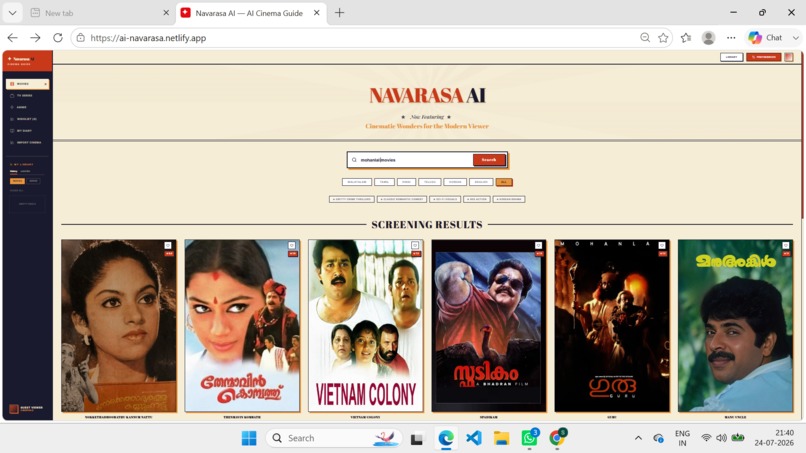Click the TV Series icon in sidebar
Screen dimensions: 806x453
[12, 96]
